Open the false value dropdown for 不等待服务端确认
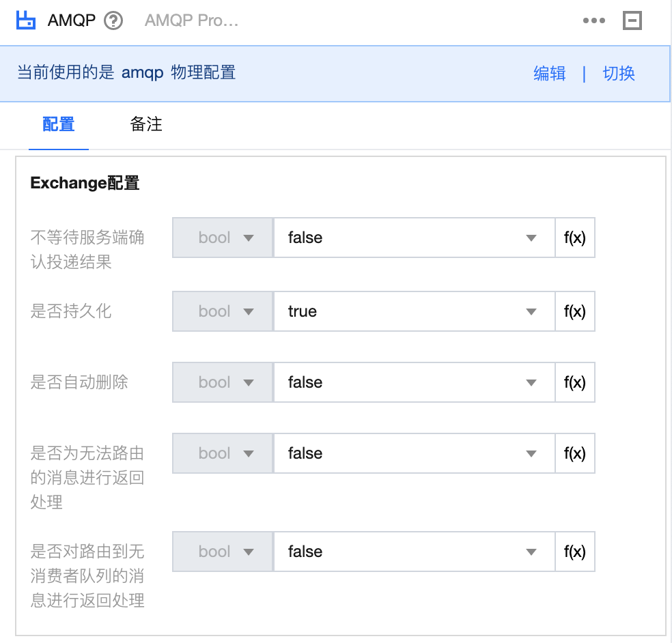This screenshot has height=643, width=672. (x=413, y=238)
